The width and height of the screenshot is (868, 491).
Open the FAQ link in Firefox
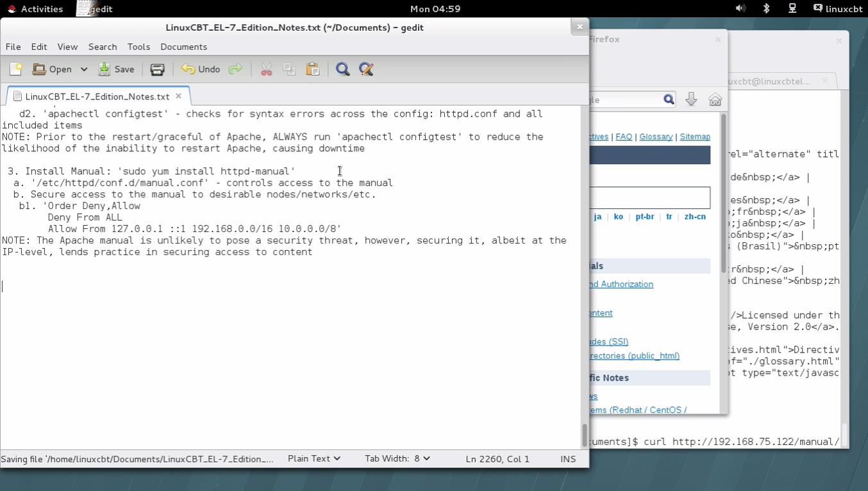click(624, 137)
